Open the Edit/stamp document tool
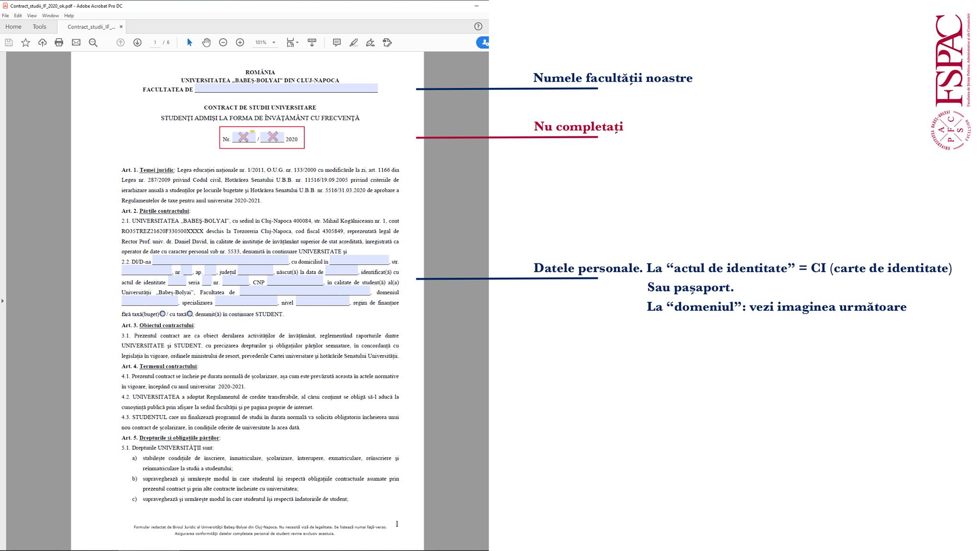 tap(388, 43)
